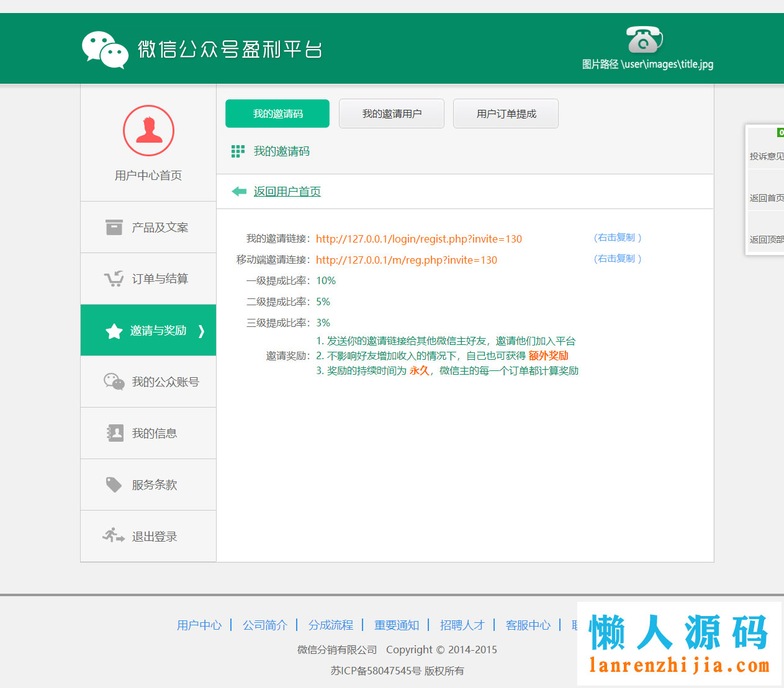
Task: Click the WeChat logo in the top banner
Action: click(x=106, y=47)
